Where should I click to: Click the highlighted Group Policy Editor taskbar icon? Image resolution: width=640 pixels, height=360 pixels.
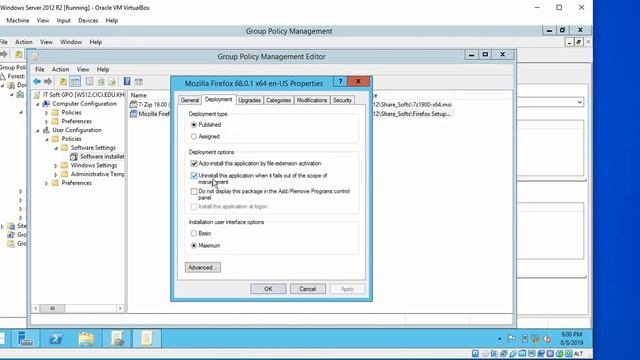[147, 338]
